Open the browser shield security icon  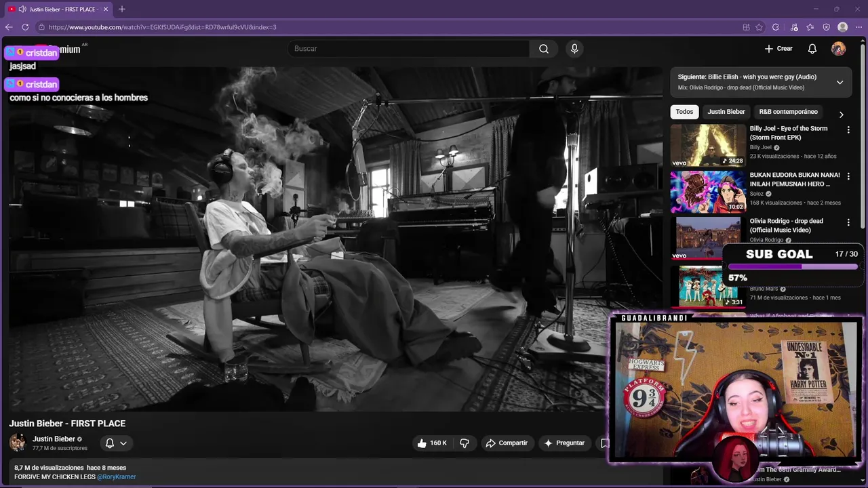click(826, 27)
